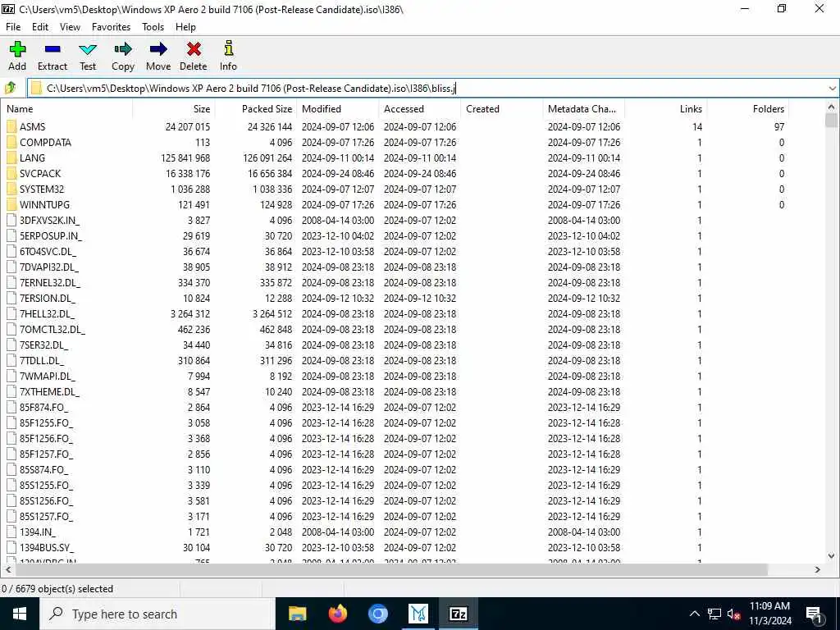Click the 1394BUS.SY_ file icon
This screenshot has height=630, width=840.
coord(11,547)
